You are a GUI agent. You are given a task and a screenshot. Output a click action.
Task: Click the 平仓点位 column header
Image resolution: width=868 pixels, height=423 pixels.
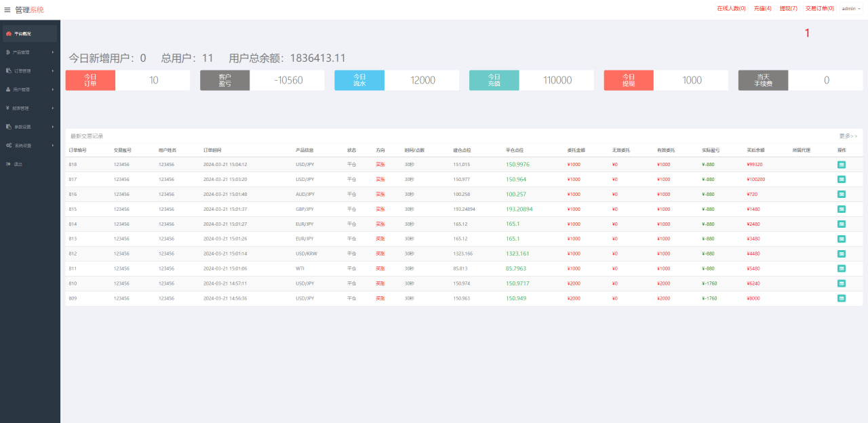coord(515,150)
